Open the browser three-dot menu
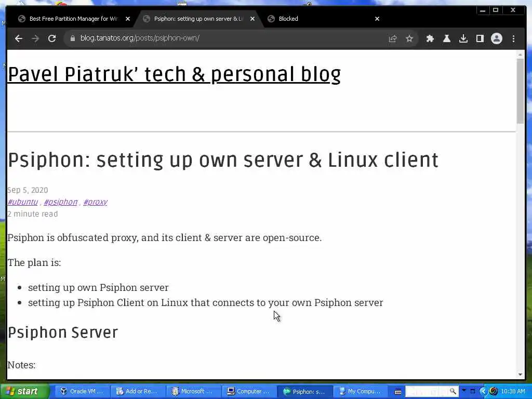Screen dimensions: 532x399 tap(514, 38)
